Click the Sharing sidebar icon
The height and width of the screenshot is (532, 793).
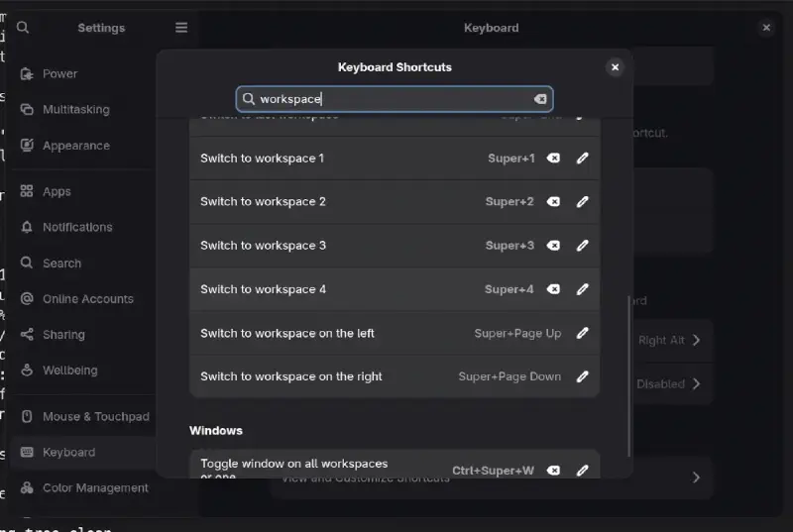tap(27, 335)
